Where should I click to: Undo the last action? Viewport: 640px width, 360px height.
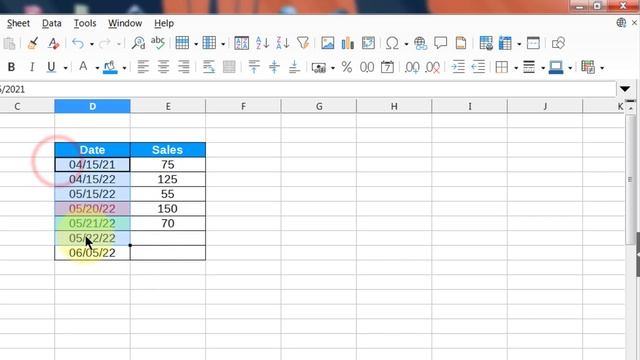point(78,43)
